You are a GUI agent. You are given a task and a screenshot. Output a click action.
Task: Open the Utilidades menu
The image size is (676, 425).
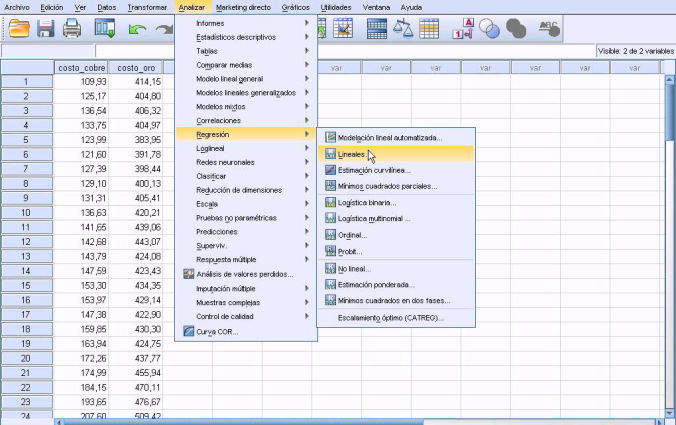click(336, 7)
